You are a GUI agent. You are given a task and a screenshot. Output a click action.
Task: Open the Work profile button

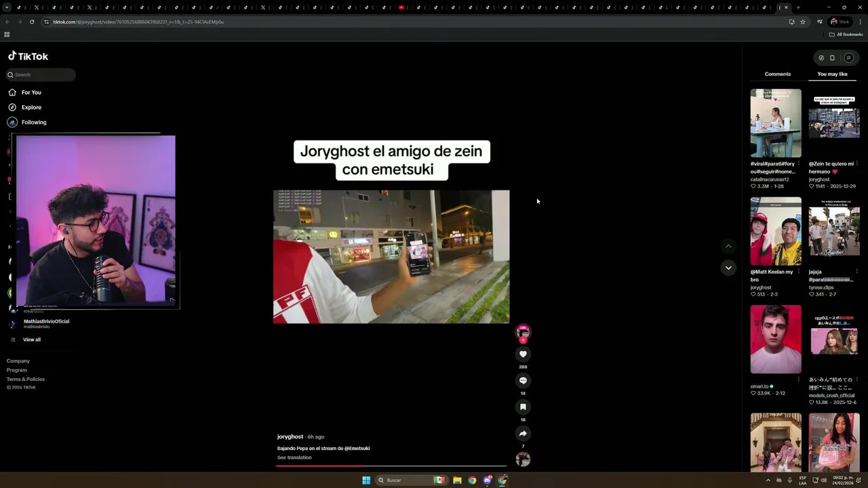point(840,22)
